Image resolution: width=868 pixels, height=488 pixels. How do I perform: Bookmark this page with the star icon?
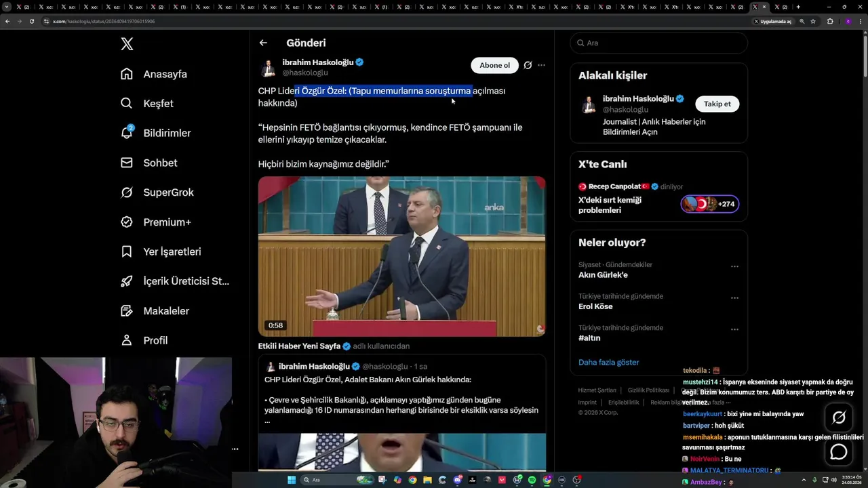tap(813, 21)
